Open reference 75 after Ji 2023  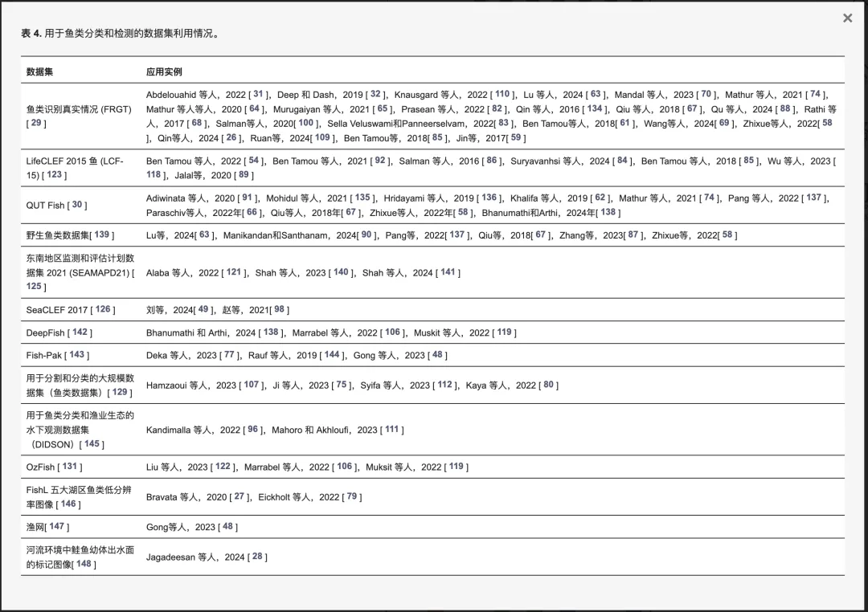[342, 385]
